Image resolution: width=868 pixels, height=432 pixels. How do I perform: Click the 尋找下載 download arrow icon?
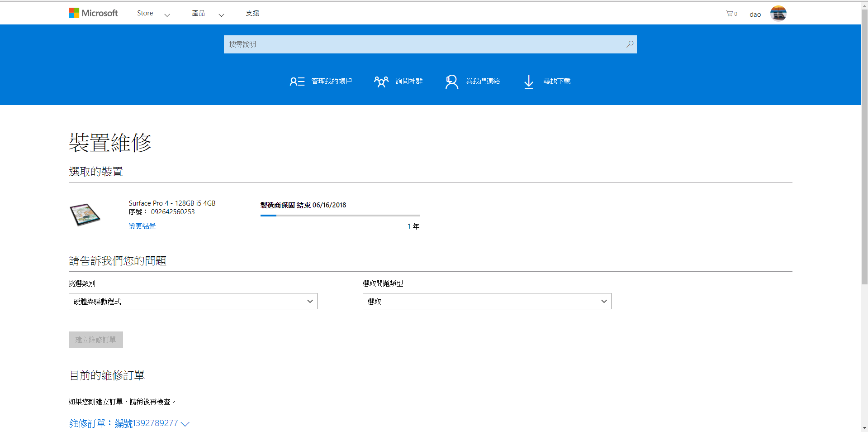tap(529, 82)
